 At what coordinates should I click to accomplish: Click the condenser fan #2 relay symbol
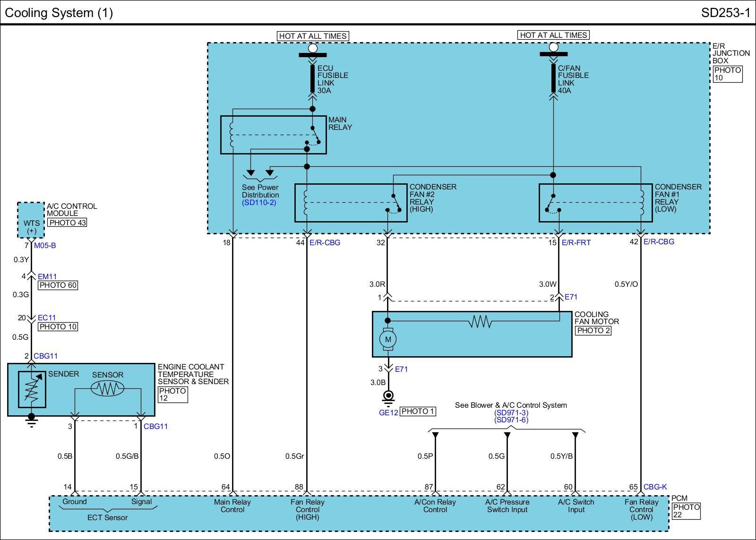pyautogui.click(x=351, y=203)
